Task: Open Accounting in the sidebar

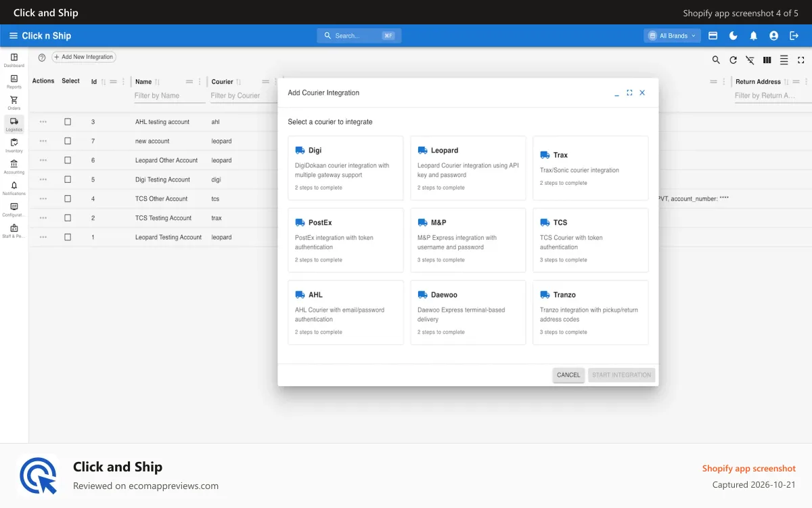Action: point(14,167)
